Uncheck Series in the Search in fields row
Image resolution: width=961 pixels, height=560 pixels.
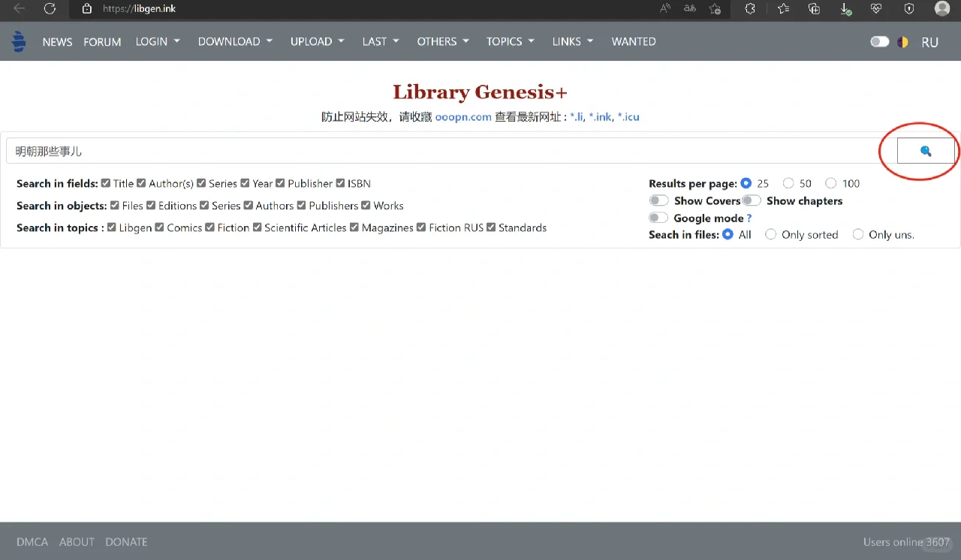point(201,183)
